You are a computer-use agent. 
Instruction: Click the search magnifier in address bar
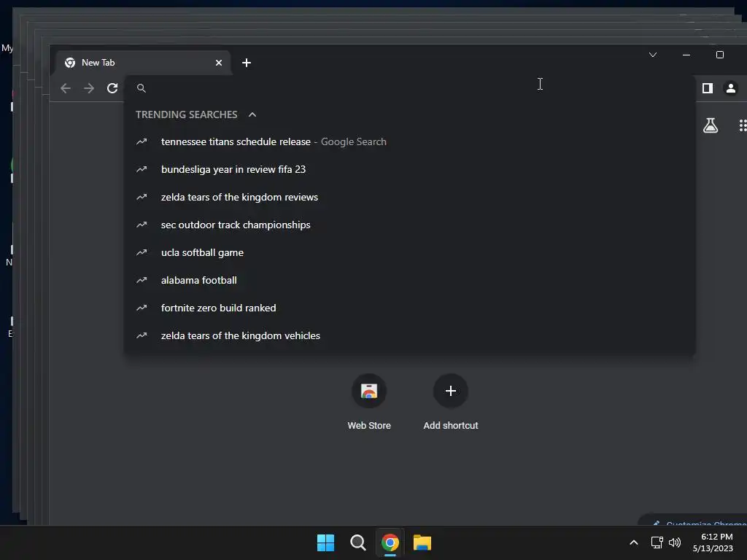(x=142, y=88)
